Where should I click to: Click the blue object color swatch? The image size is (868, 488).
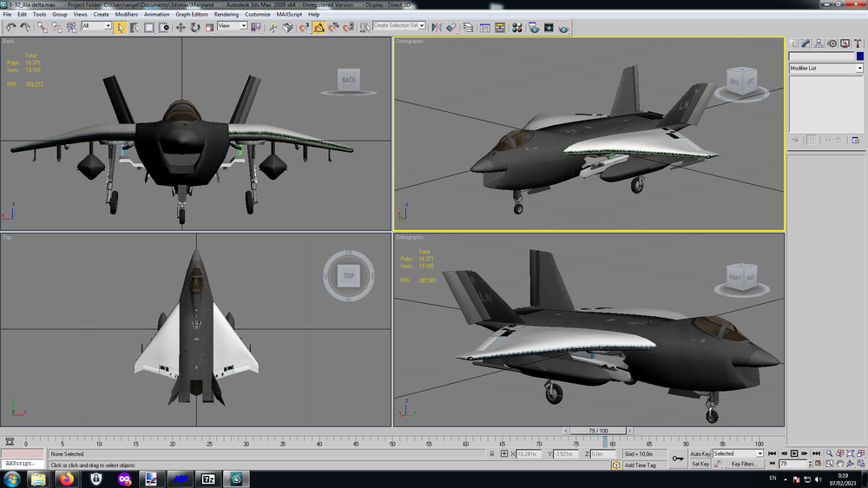click(x=859, y=56)
